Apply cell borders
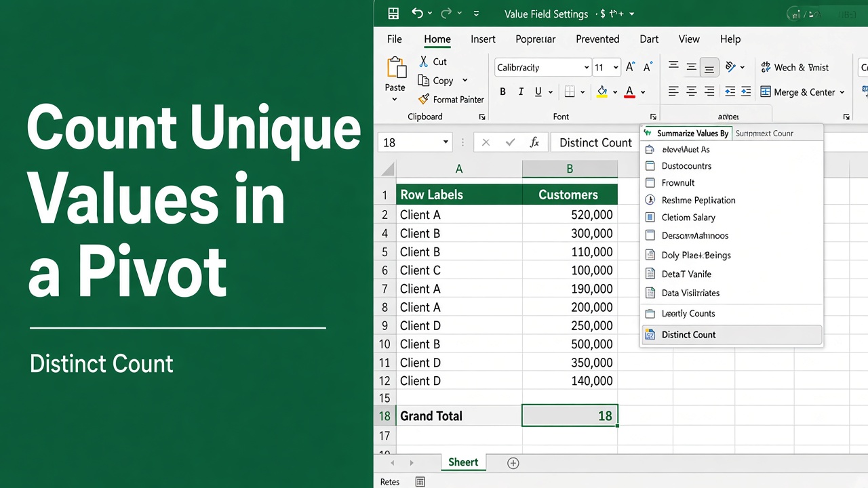 (570, 92)
